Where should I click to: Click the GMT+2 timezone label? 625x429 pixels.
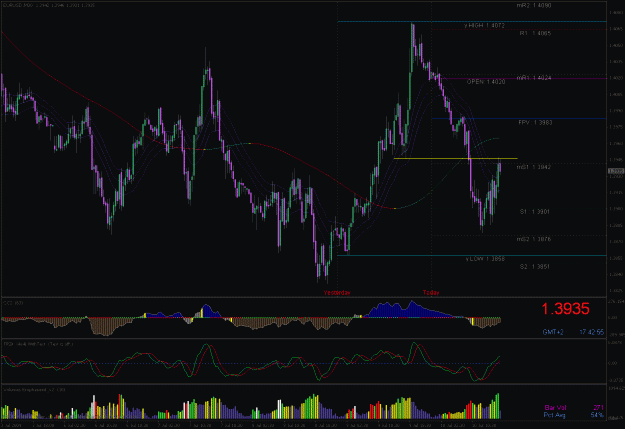pos(553,332)
